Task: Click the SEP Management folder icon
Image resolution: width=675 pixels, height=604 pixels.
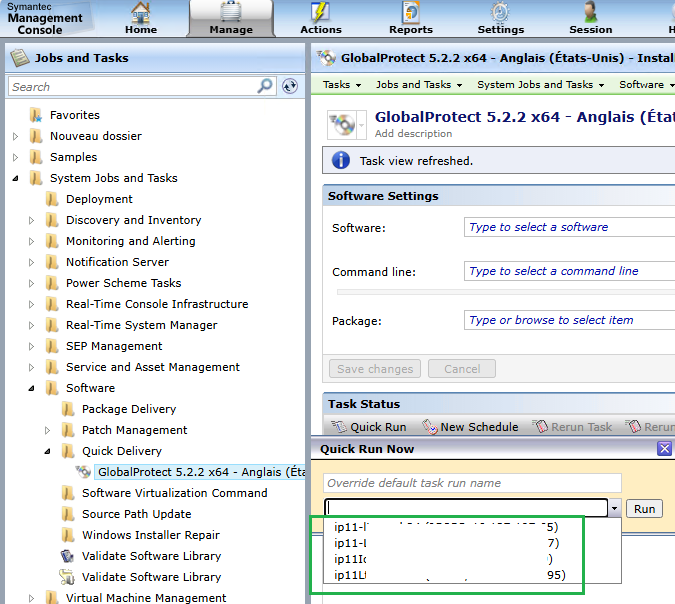Action: coord(52,346)
